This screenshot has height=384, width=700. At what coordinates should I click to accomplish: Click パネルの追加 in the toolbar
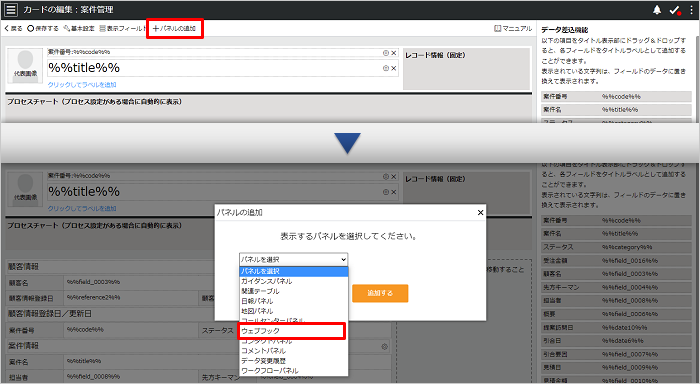click(x=175, y=29)
